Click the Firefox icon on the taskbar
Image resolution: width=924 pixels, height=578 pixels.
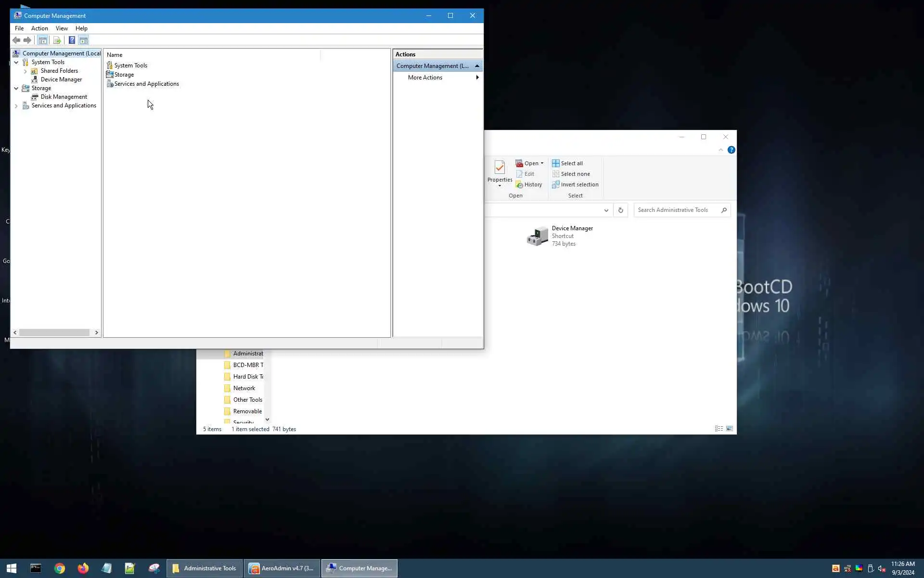(83, 568)
